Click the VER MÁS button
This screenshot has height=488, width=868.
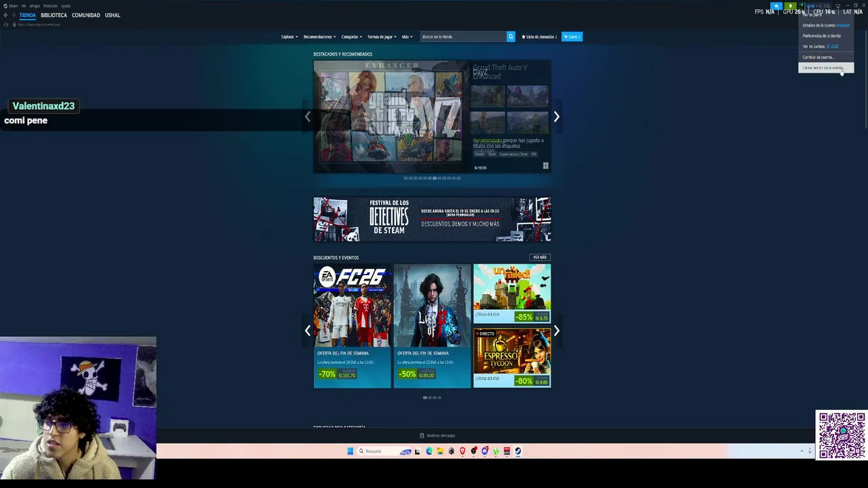coord(540,258)
